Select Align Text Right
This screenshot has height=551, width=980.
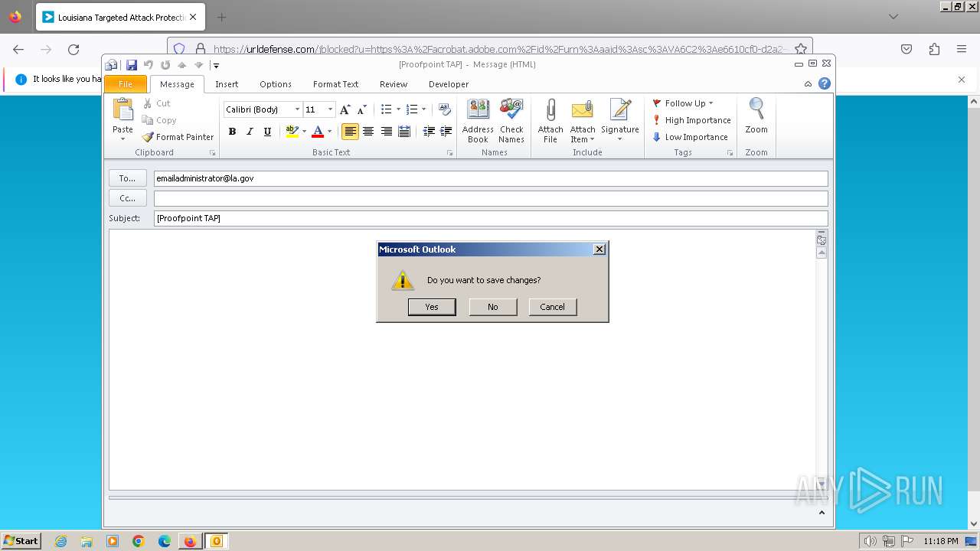pyautogui.click(x=387, y=132)
